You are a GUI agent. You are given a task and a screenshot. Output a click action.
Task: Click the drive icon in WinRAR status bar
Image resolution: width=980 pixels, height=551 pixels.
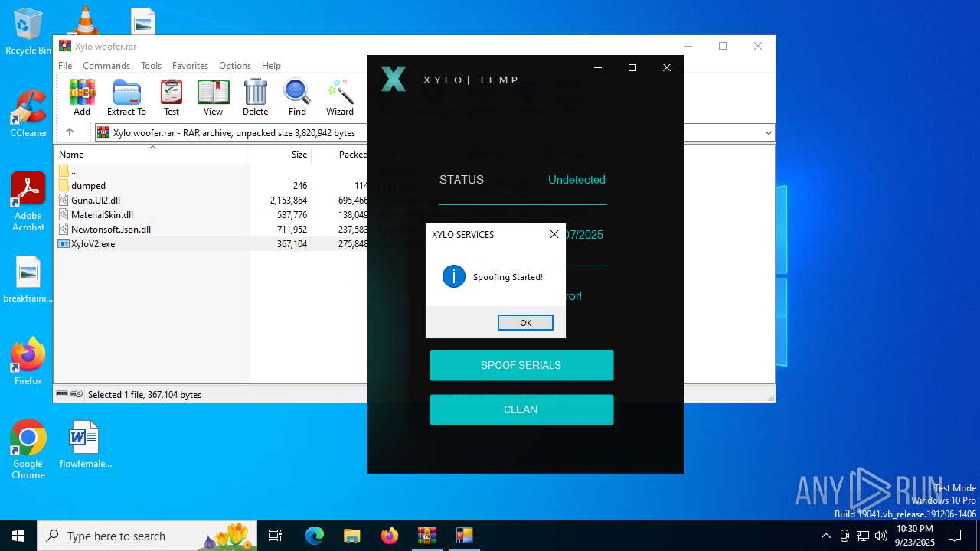(x=63, y=394)
